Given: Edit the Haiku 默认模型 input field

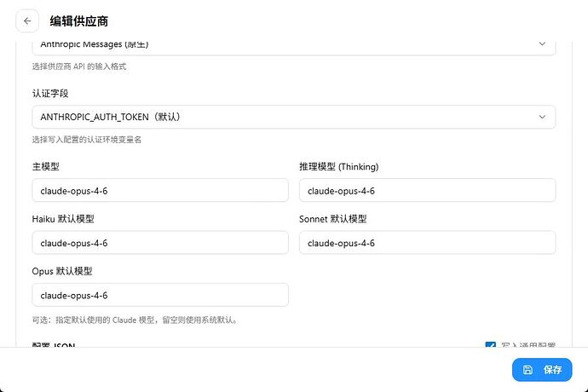Looking at the screenshot, I should [x=160, y=243].
